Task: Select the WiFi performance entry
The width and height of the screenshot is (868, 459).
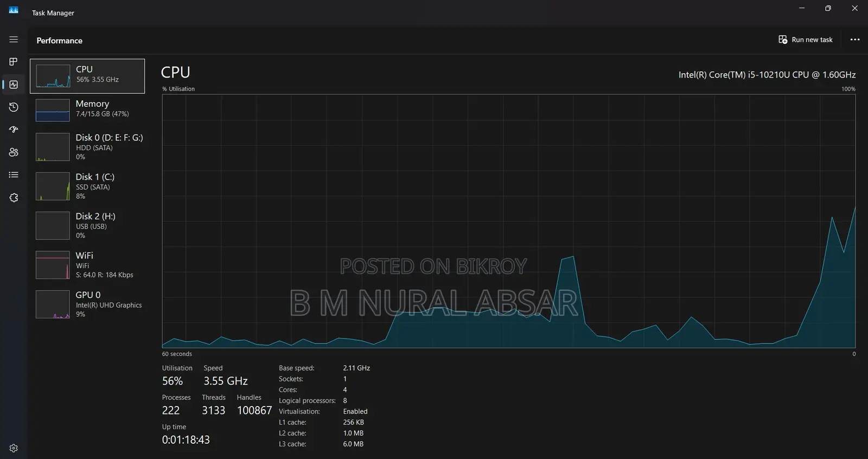Action: pyautogui.click(x=87, y=265)
